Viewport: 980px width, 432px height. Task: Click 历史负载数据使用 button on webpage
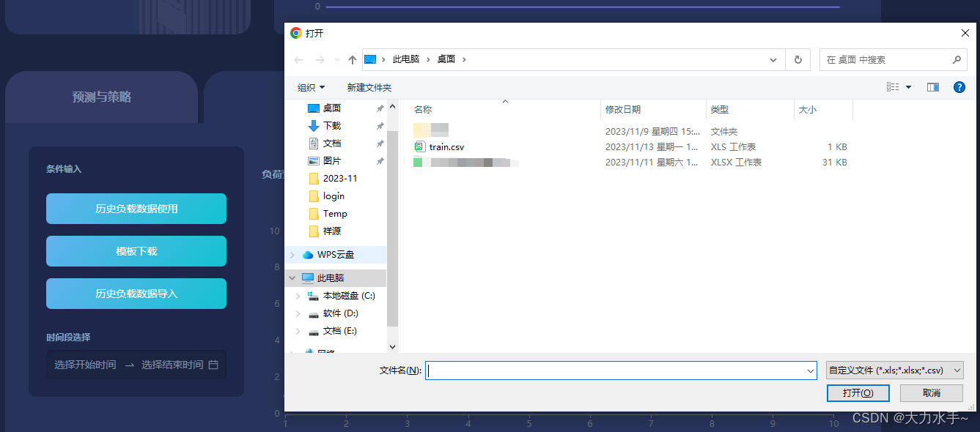[x=136, y=209]
